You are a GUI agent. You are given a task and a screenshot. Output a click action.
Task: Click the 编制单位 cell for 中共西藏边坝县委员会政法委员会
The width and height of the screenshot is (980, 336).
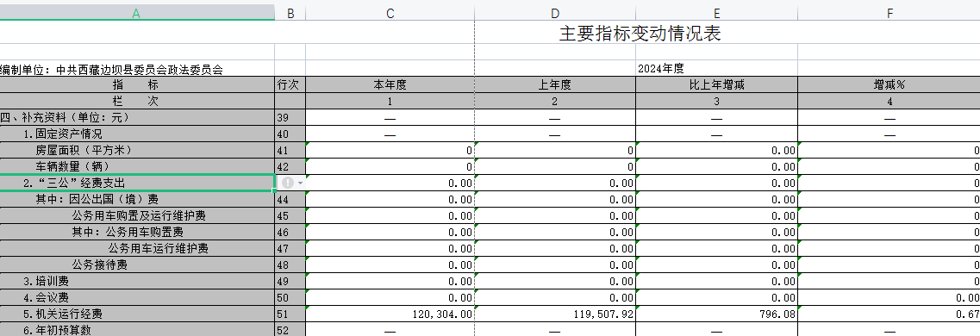point(137,69)
